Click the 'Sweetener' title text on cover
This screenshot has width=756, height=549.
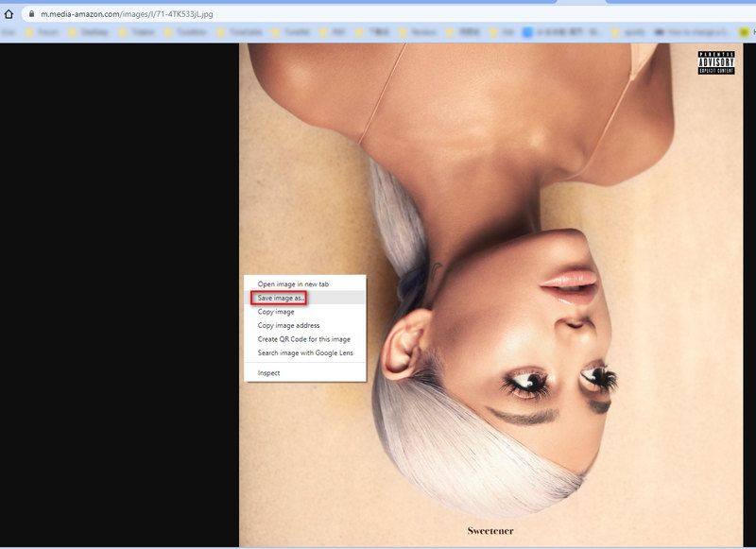(490, 531)
